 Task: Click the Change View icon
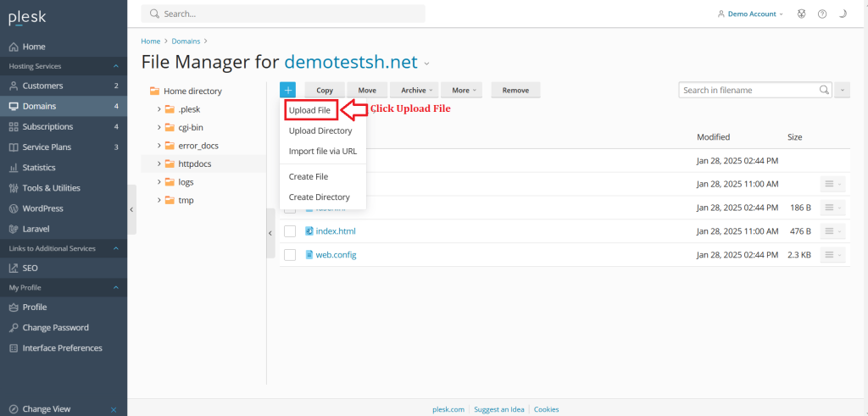coord(14,409)
